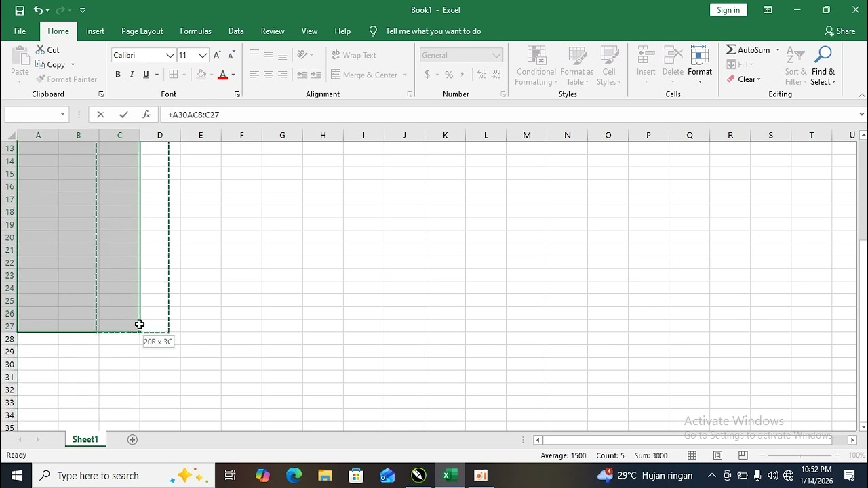Switch to the Formulas tab
Screen dimensions: 868x488
pos(195,31)
